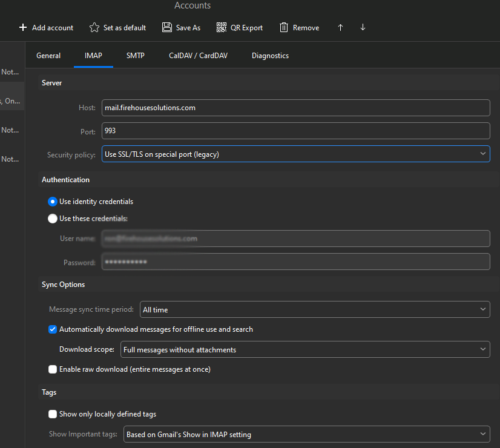Check Show only locally defined tags
This screenshot has height=448, width=500.
point(53,414)
